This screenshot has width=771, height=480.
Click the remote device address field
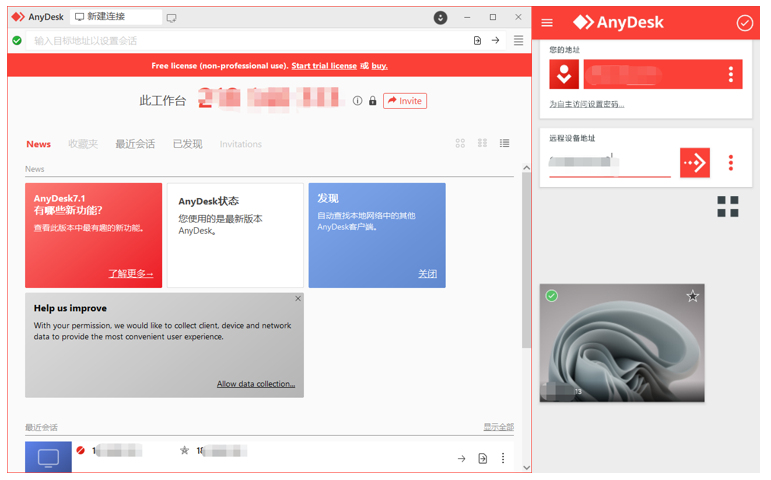pos(610,162)
